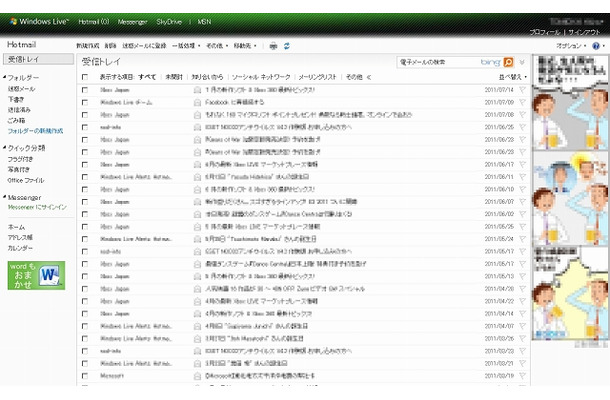The image size is (610, 400).
Task: Click envelope icon of the 2011/06/11 message
Action: coord(197,177)
